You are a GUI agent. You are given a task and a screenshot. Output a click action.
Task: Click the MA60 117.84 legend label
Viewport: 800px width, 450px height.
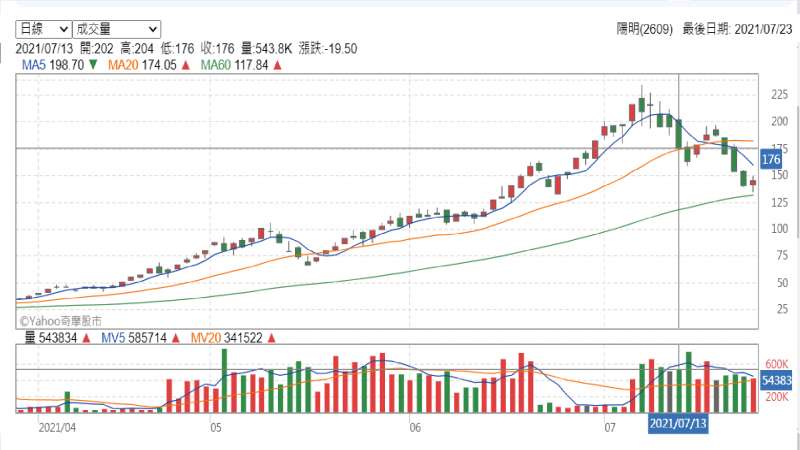[x=234, y=65]
